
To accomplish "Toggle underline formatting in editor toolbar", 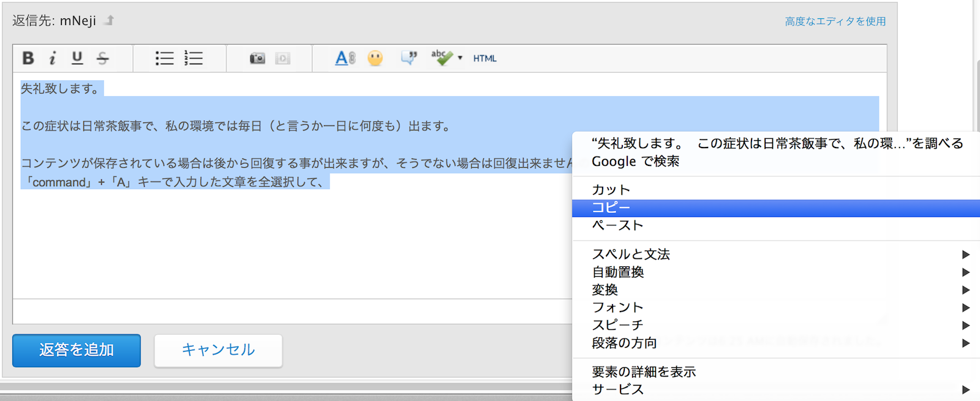I will [x=77, y=58].
